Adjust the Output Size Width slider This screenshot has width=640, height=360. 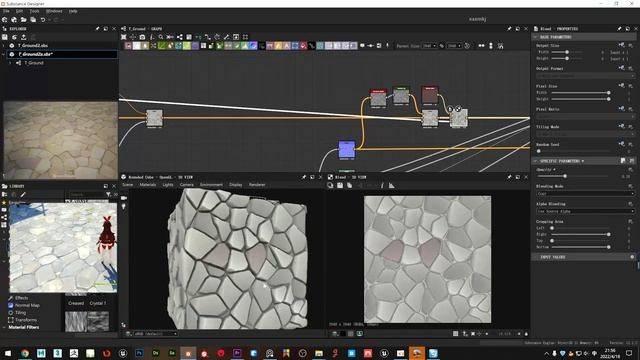tap(567, 52)
